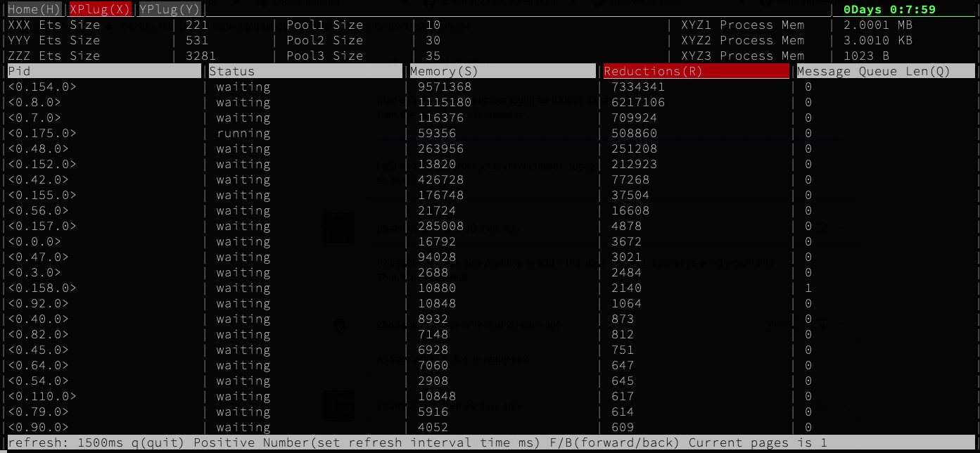
Task: Select process row <0.154.0>
Action: pyautogui.click(x=42, y=87)
